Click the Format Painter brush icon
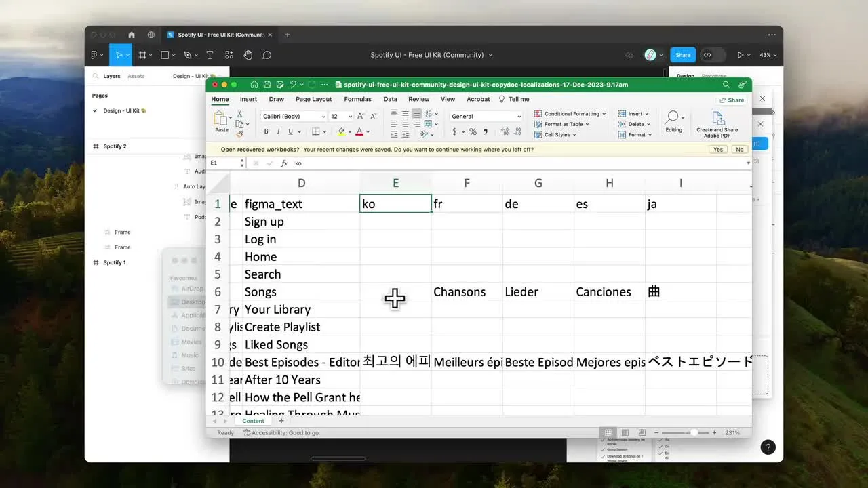The height and width of the screenshot is (488, 868). tap(239, 134)
